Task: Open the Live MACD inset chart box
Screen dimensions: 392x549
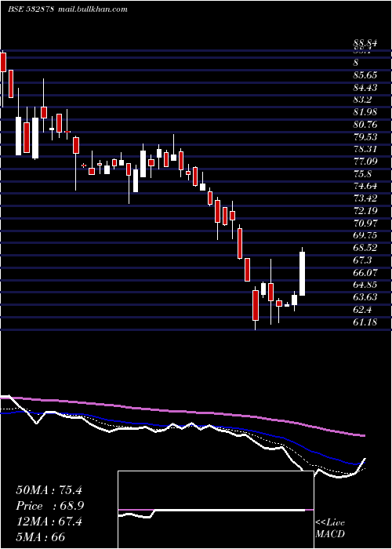Action: pos(216,510)
